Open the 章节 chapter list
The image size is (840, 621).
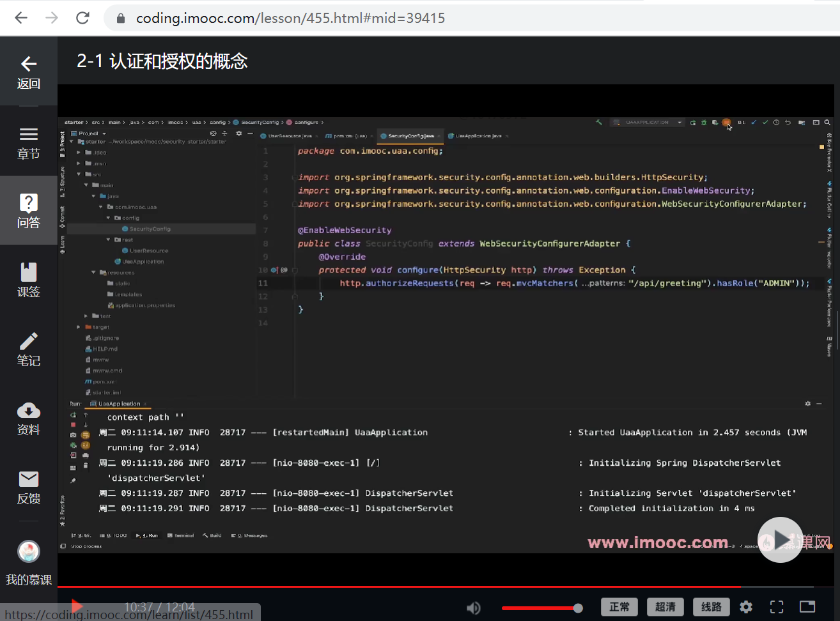click(x=28, y=142)
